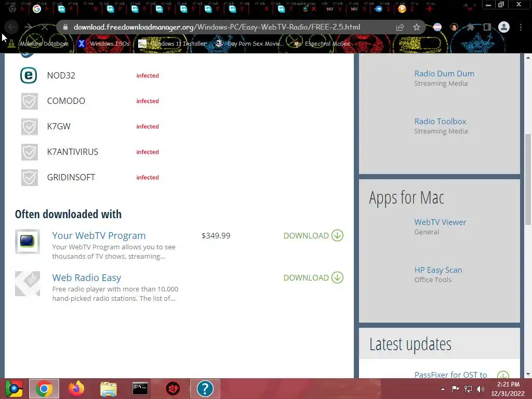Click the browser forward arrow
This screenshot has width=532, height=399.
click(28, 27)
